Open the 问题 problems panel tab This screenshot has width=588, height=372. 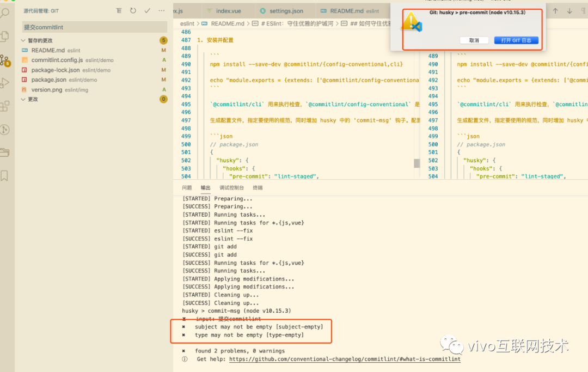click(x=187, y=187)
